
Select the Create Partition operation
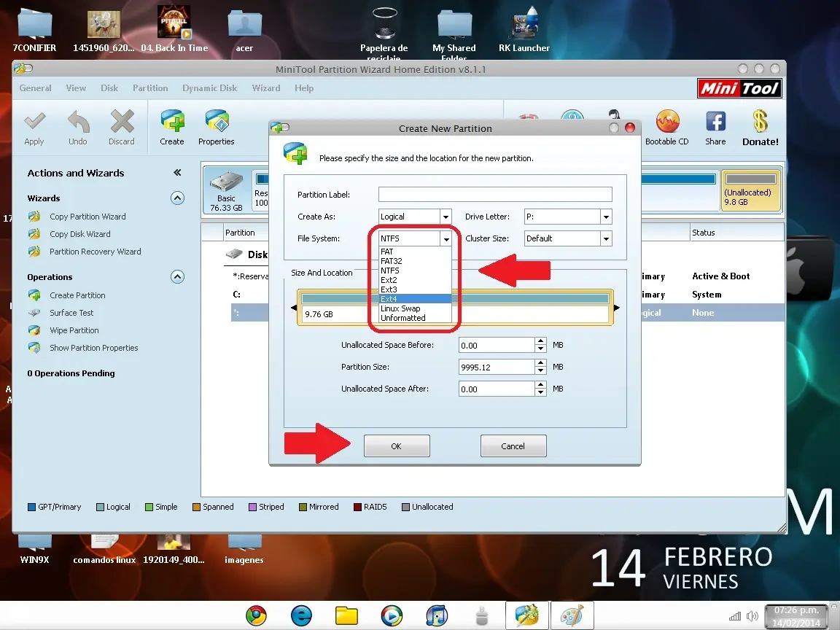(x=77, y=295)
